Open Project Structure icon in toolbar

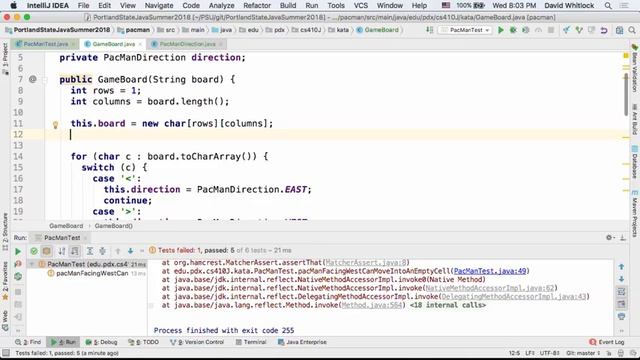[x=619, y=30]
